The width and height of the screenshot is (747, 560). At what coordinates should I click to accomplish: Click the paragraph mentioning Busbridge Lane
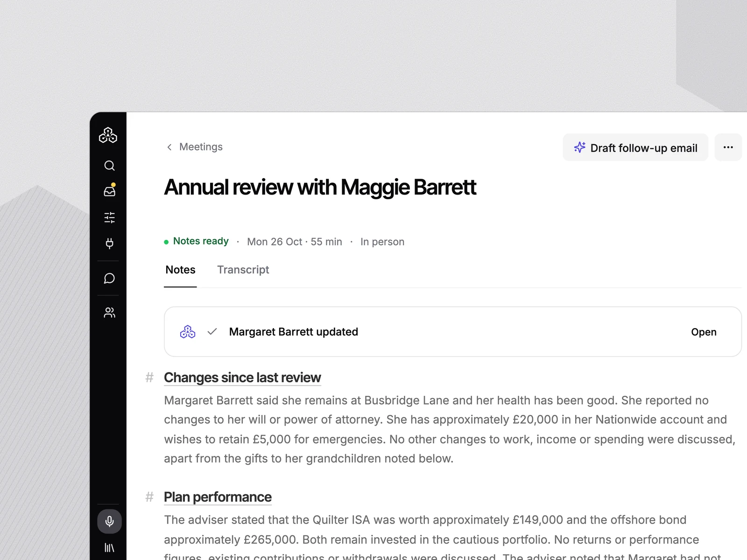pyautogui.click(x=450, y=429)
